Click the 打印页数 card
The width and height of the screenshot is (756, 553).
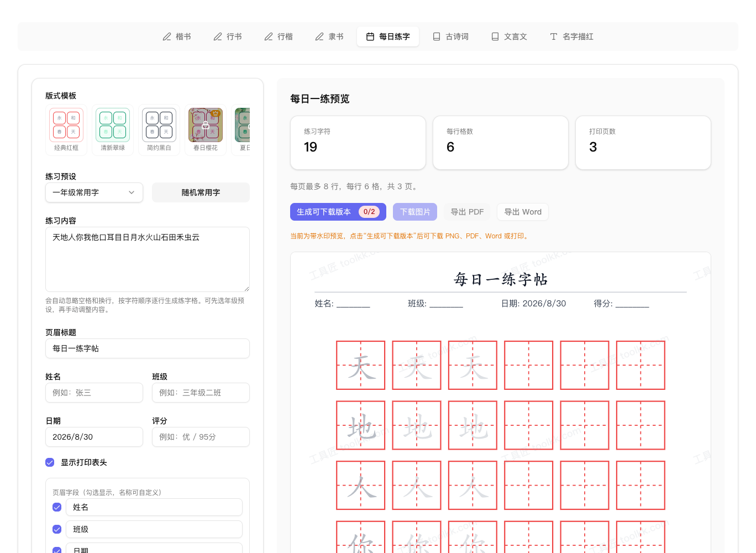[643, 143]
